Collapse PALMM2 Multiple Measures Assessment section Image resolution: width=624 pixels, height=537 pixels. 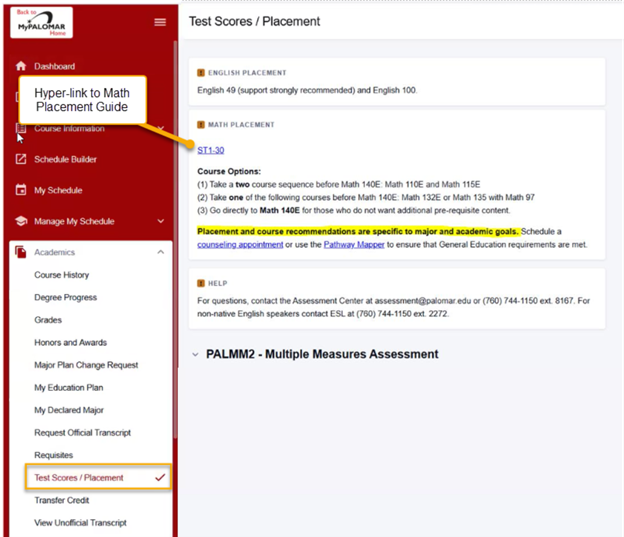(194, 354)
